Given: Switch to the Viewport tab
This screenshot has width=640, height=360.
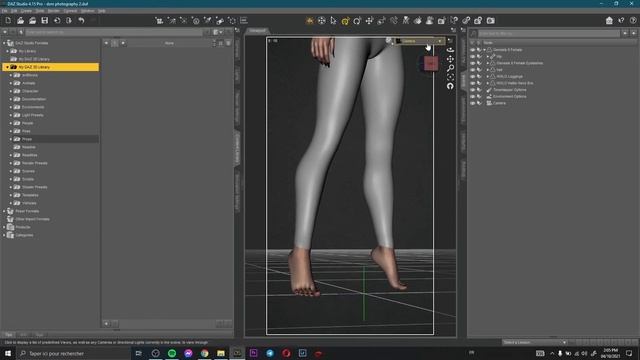Looking at the screenshot, I should tap(258, 31).
